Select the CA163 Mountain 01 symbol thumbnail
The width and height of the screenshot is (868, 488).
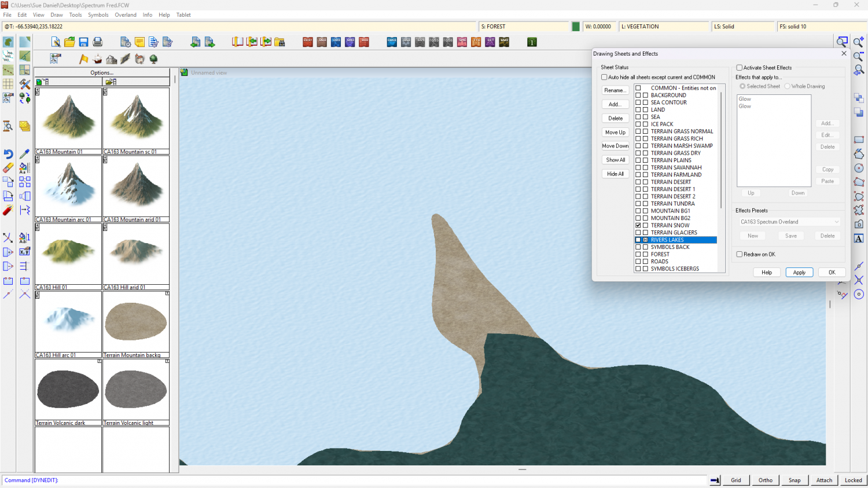click(x=68, y=119)
